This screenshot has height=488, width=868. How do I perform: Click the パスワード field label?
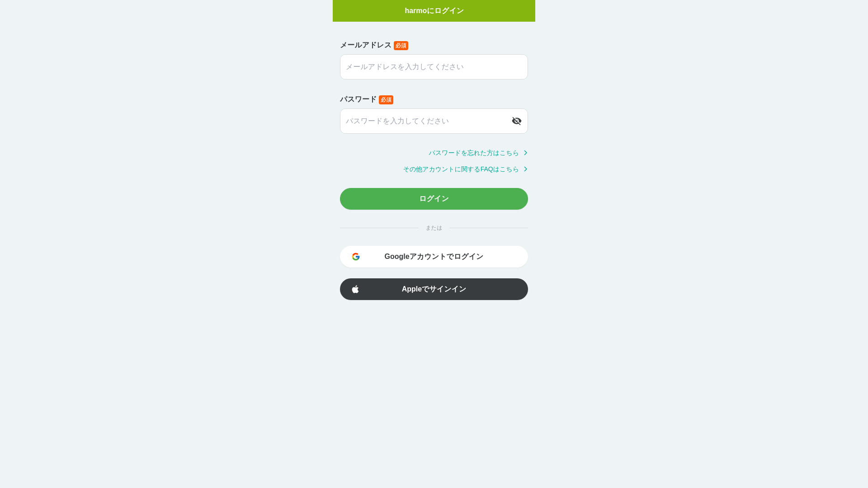click(x=358, y=99)
